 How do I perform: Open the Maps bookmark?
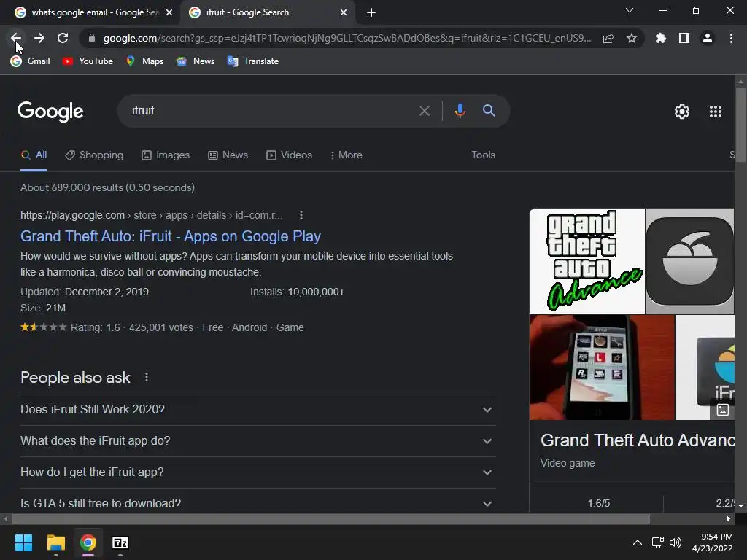pyautogui.click(x=144, y=61)
